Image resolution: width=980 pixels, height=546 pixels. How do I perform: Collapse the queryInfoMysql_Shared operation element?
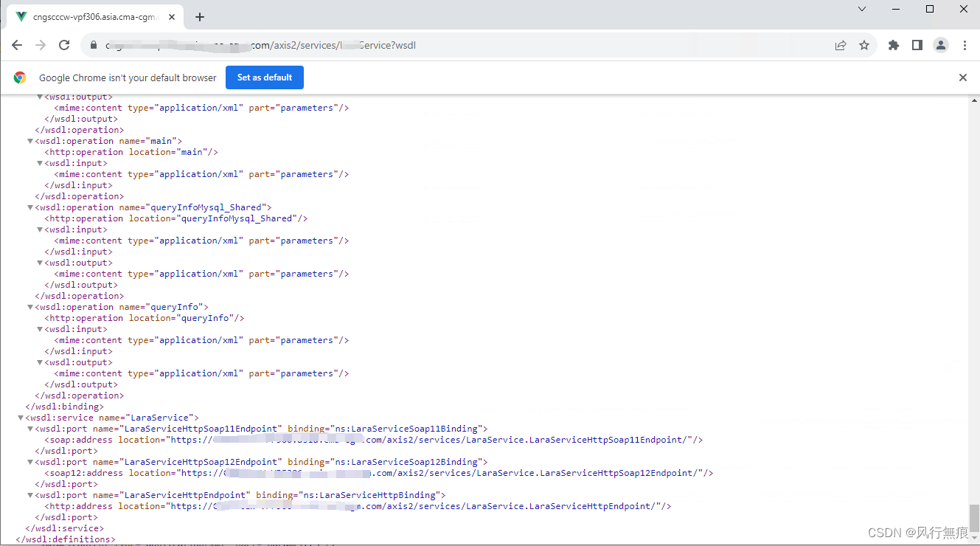[29, 207]
